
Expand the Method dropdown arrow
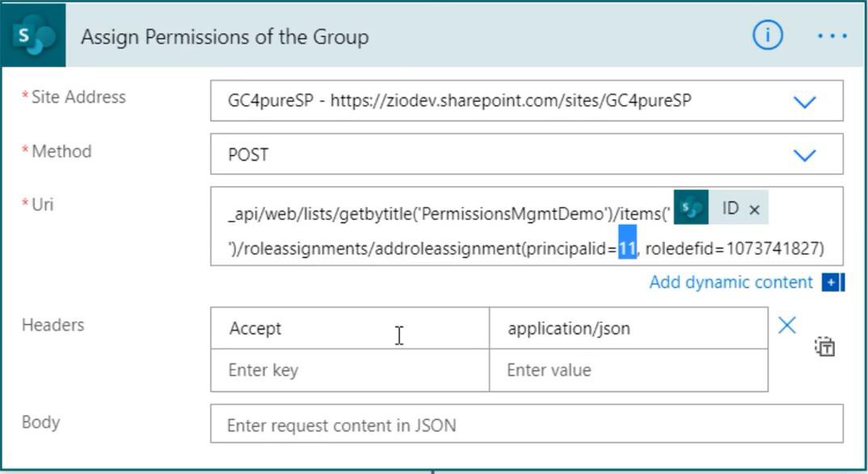point(804,155)
